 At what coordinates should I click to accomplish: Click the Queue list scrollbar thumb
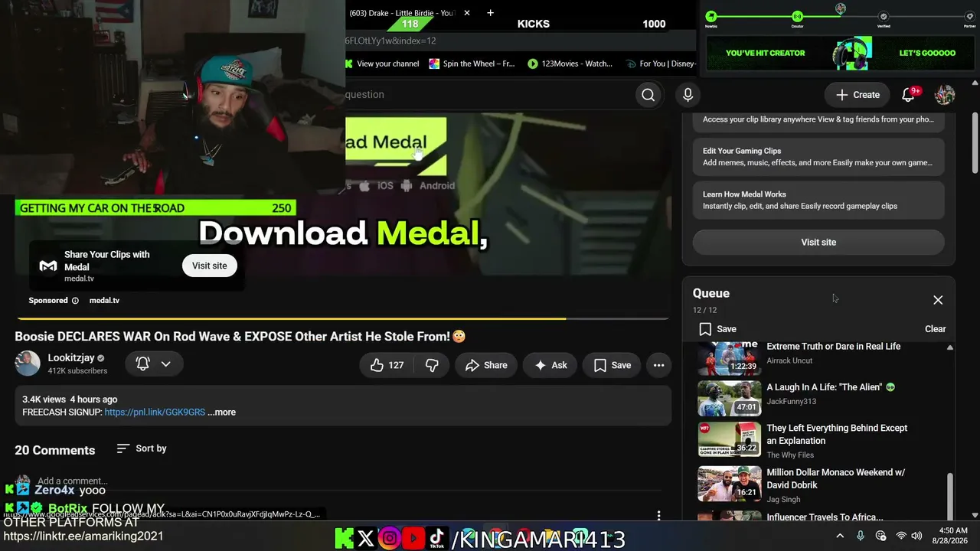click(x=950, y=495)
